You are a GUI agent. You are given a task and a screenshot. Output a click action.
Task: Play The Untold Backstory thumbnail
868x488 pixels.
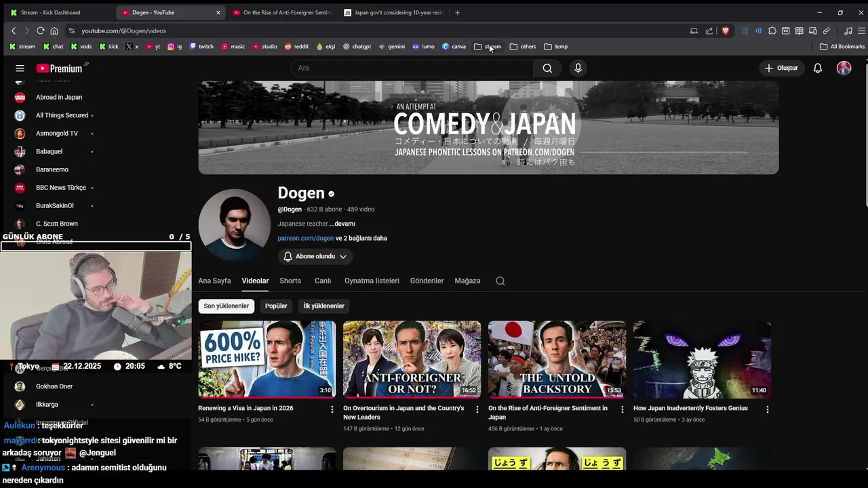557,359
